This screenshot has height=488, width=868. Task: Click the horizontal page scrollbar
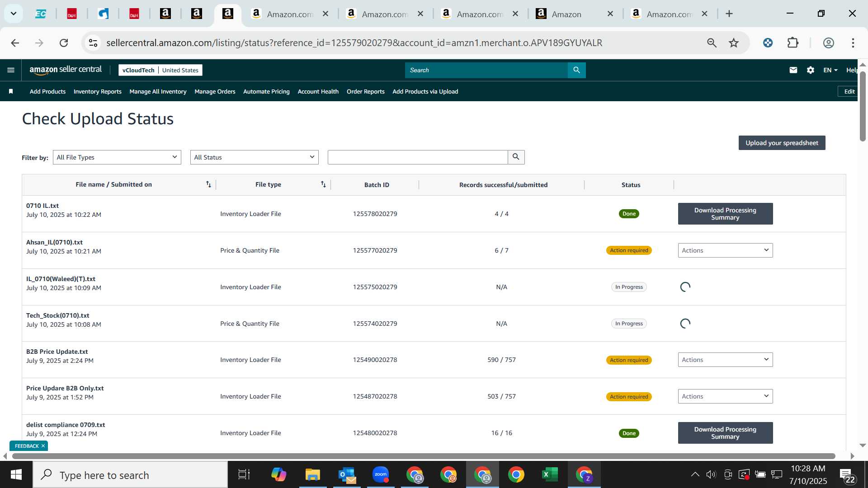click(x=424, y=456)
